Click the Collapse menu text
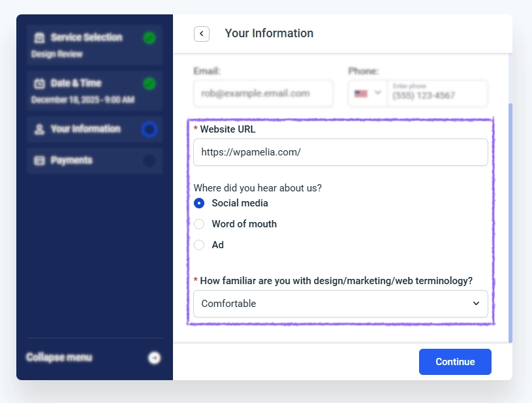This screenshot has width=532, height=403. coord(59,357)
